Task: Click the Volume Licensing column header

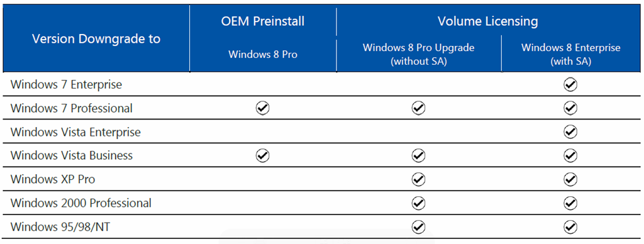Action: (x=487, y=21)
